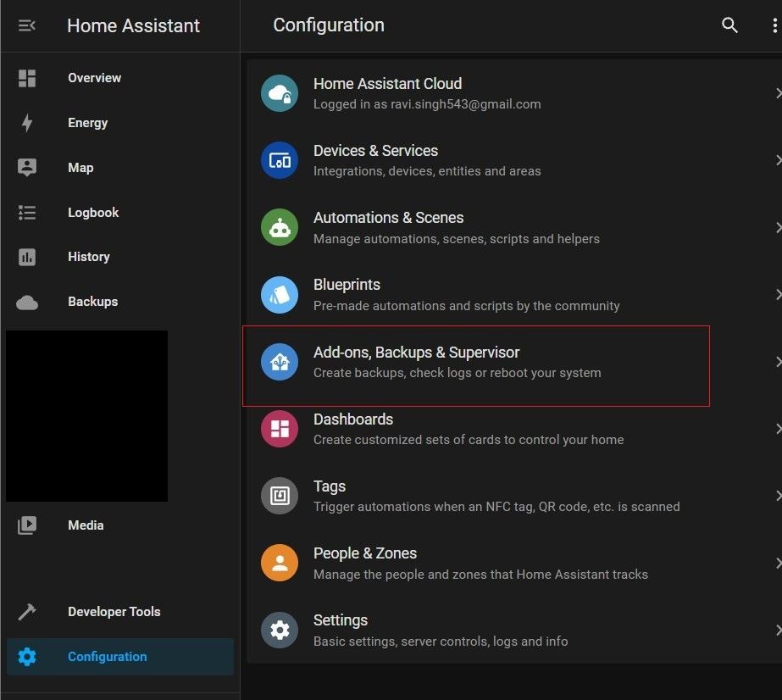Click the Home Assistant Cloud icon

[280, 93]
